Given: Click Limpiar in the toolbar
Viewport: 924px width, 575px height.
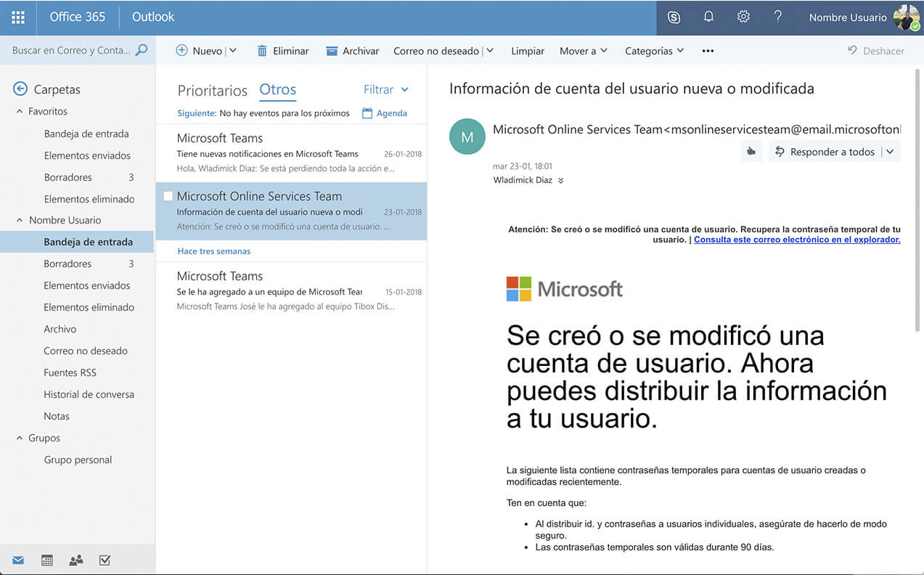Looking at the screenshot, I should point(528,51).
